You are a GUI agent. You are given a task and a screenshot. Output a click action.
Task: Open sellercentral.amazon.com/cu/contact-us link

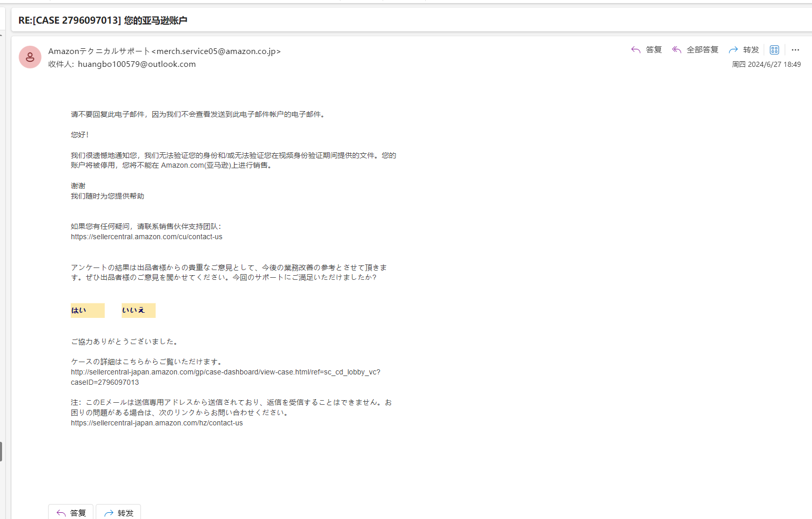click(147, 237)
